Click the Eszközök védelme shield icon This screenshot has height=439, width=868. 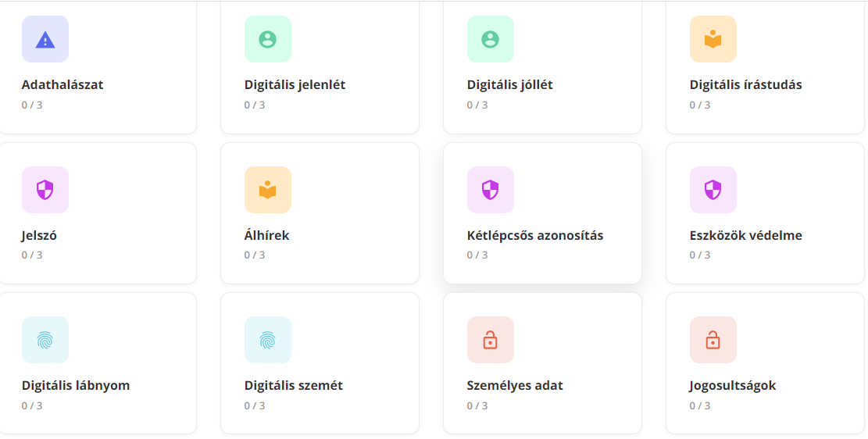coord(713,190)
